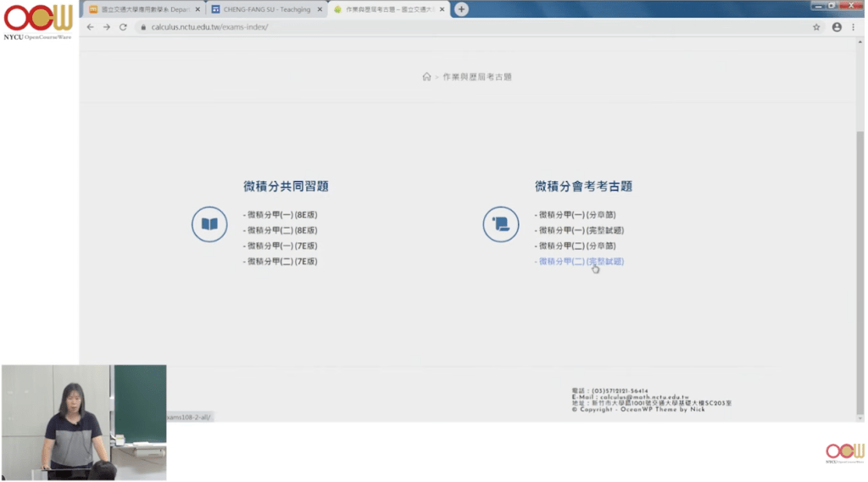Image resolution: width=868 pixels, height=482 pixels.
Task: Click the open book icon
Action: point(209,224)
